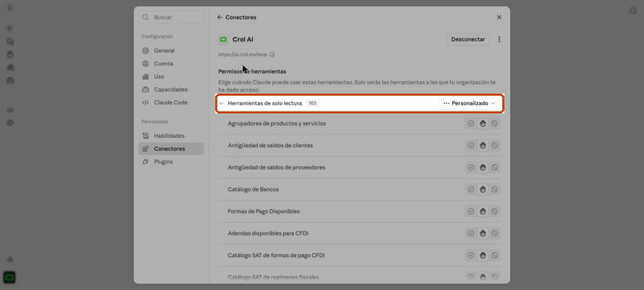Image resolution: width=644 pixels, height=290 pixels.
Task: Click the Buscar search field
Action: tap(171, 17)
